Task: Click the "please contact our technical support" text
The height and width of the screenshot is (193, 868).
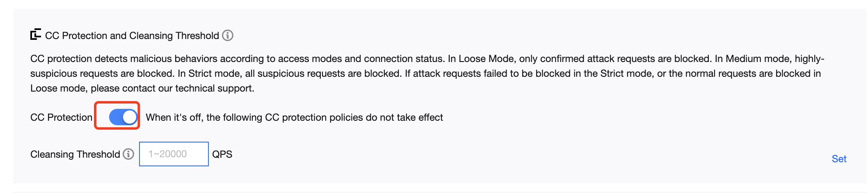Action: pyautogui.click(x=172, y=88)
